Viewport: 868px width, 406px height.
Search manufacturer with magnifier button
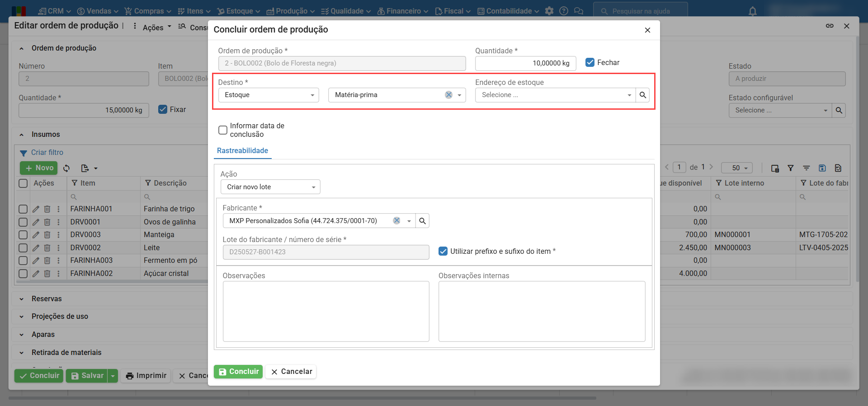422,221
